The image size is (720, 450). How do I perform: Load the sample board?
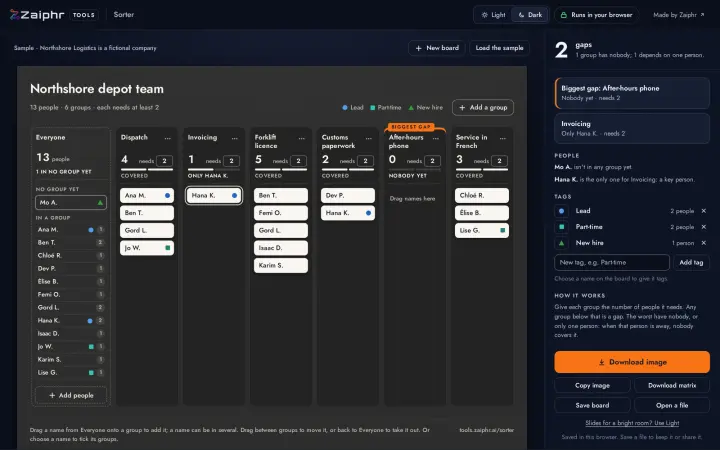click(x=500, y=48)
